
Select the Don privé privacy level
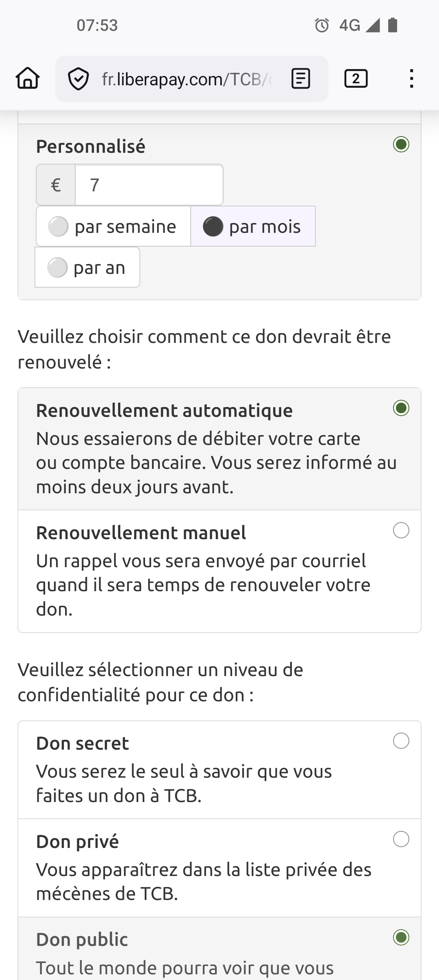(401, 839)
